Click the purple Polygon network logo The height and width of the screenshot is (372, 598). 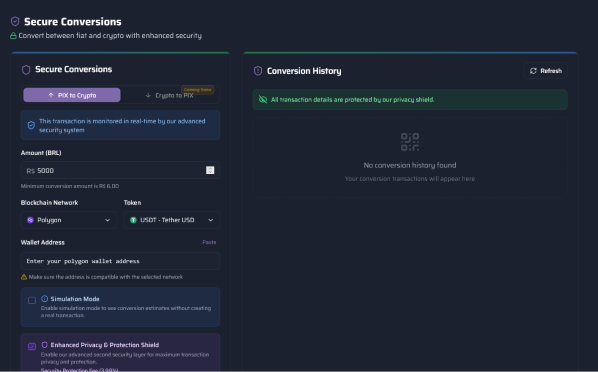30,220
